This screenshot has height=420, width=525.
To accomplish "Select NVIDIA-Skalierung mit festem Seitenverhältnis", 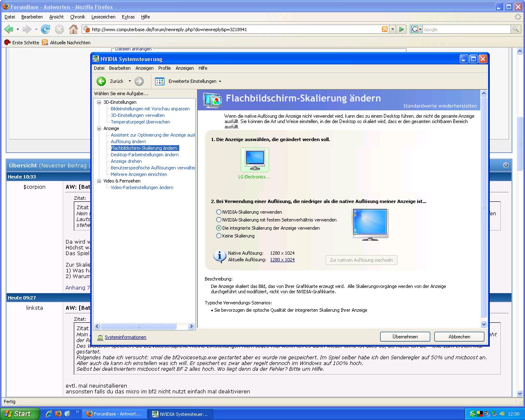I will point(219,220).
